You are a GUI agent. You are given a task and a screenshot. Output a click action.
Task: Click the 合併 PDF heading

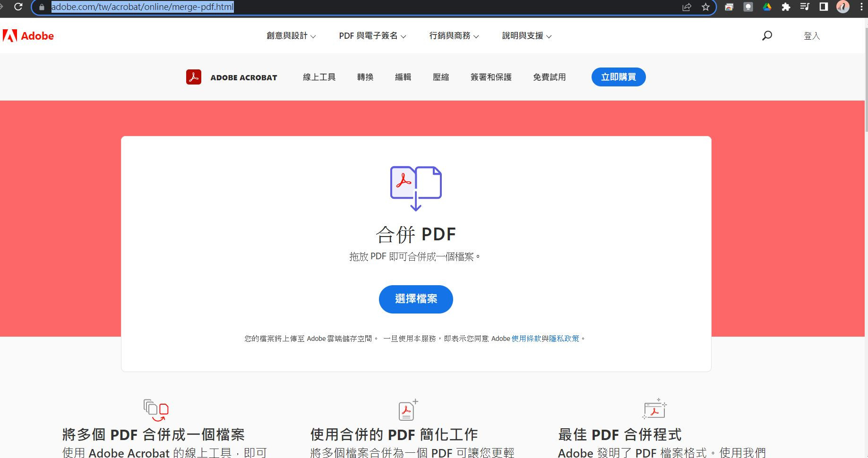[416, 234]
